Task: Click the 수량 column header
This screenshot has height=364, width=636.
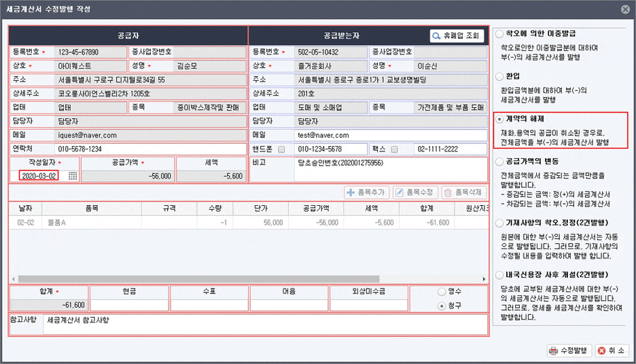Action: pyautogui.click(x=215, y=208)
